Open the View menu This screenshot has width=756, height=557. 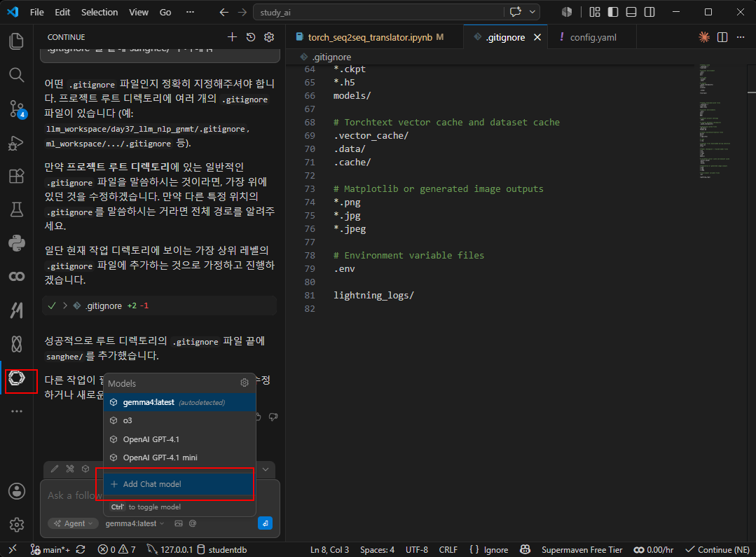138,12
